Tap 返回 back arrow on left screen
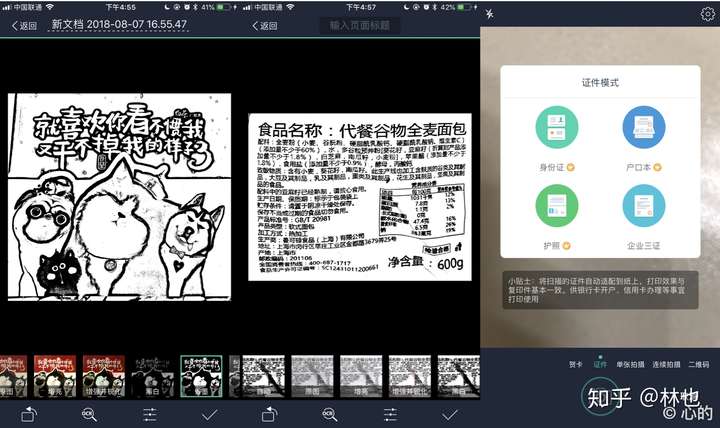This screenshot has width=720, height=428. (24, 26)
